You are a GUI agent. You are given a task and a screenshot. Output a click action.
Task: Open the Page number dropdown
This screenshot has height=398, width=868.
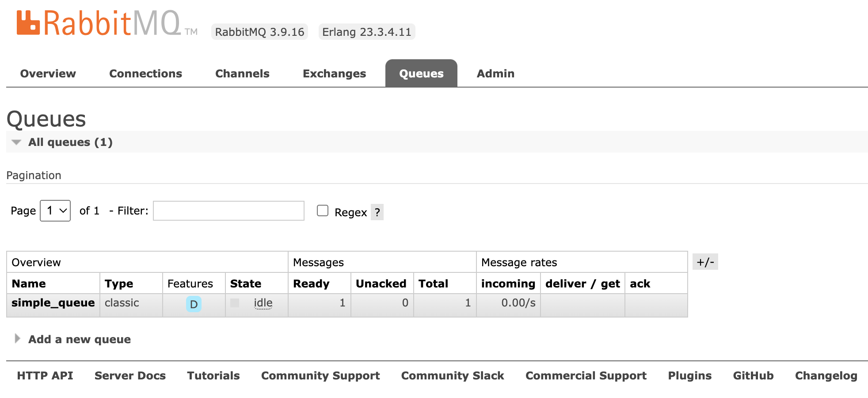pyautogui.click(x=55, y=210)
